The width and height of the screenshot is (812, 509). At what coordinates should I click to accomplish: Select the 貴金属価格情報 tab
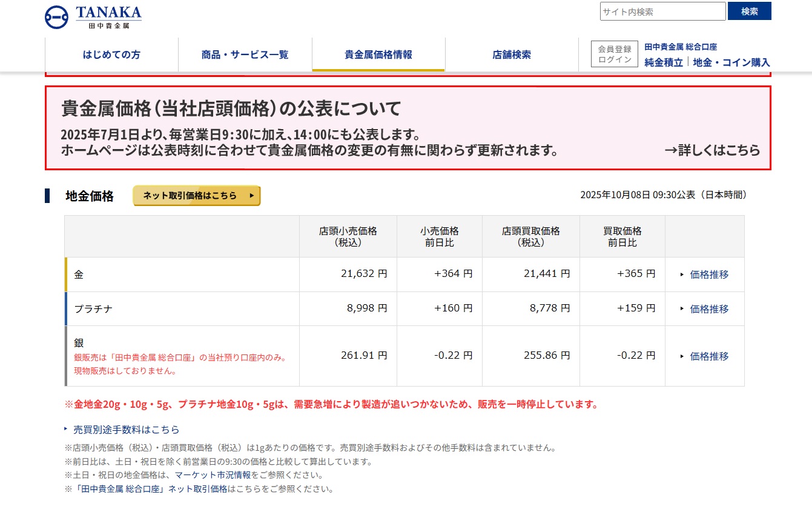coord(378,55)
